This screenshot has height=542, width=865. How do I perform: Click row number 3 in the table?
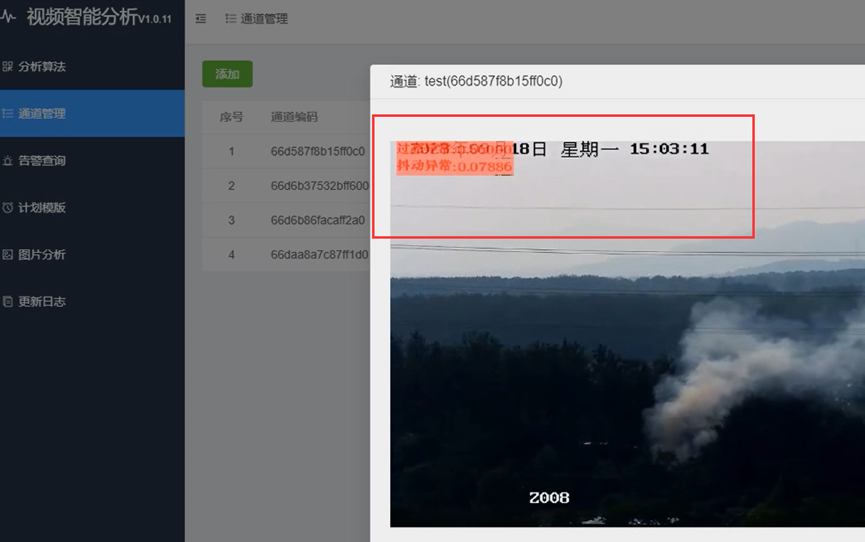point(231,220)
